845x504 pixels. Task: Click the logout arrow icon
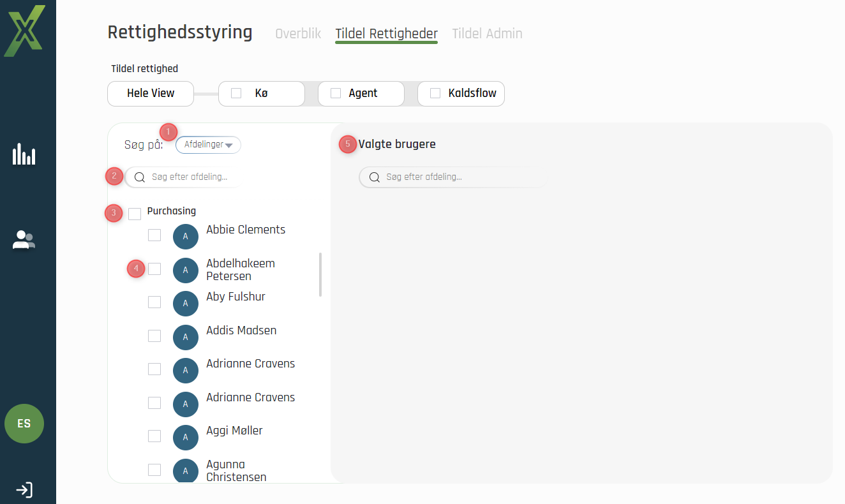click(x=24, y=490)
